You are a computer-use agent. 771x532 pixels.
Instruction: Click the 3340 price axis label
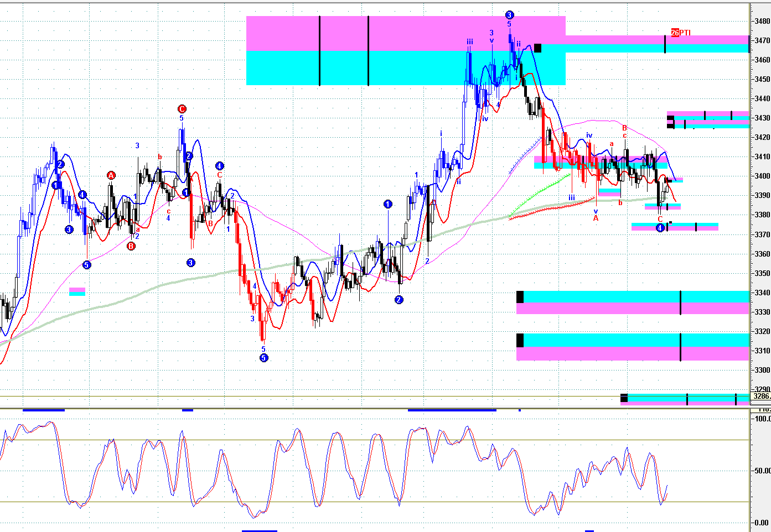pos(762,293)
